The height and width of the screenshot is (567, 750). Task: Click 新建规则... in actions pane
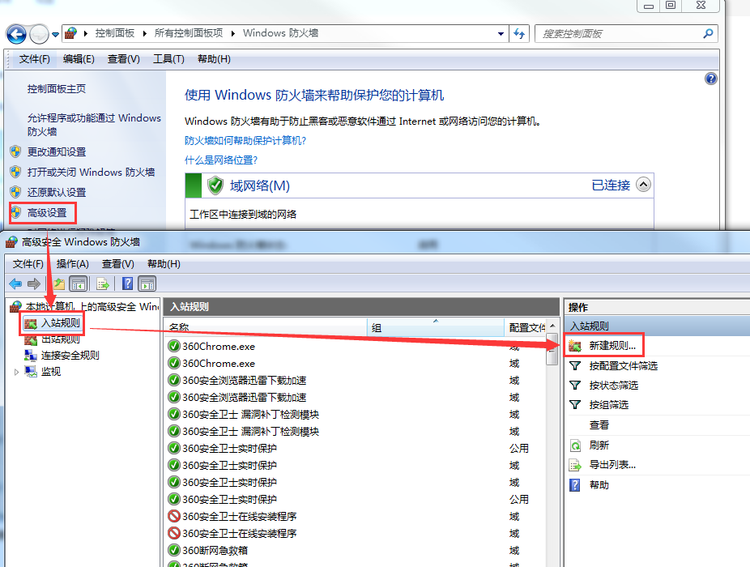[x=612, y=345]
